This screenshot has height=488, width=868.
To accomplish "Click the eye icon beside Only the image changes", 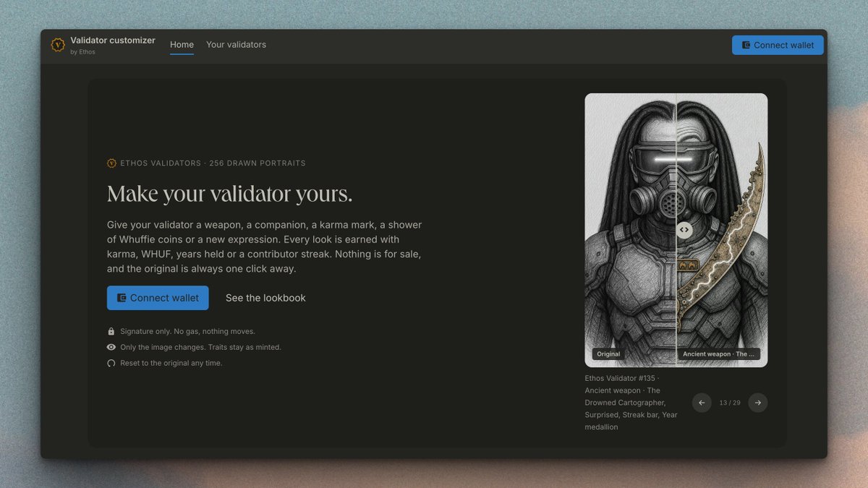I will (111, 347).
